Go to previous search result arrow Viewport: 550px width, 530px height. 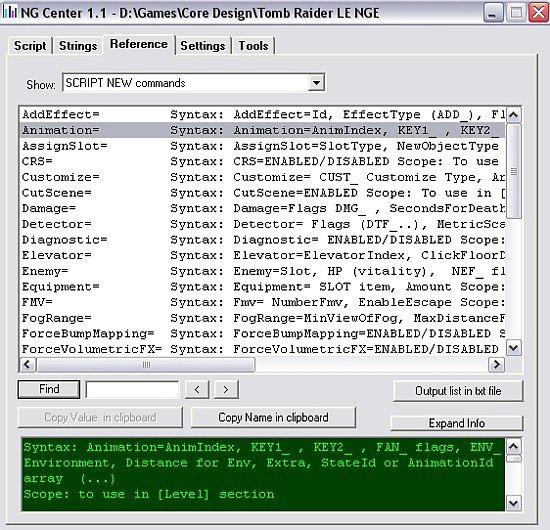pos(197,389)
